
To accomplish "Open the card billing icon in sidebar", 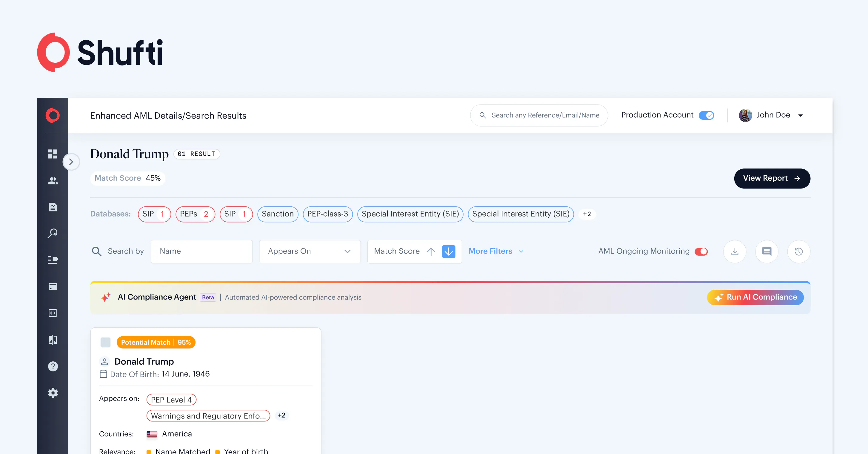I will pos(53,286).
